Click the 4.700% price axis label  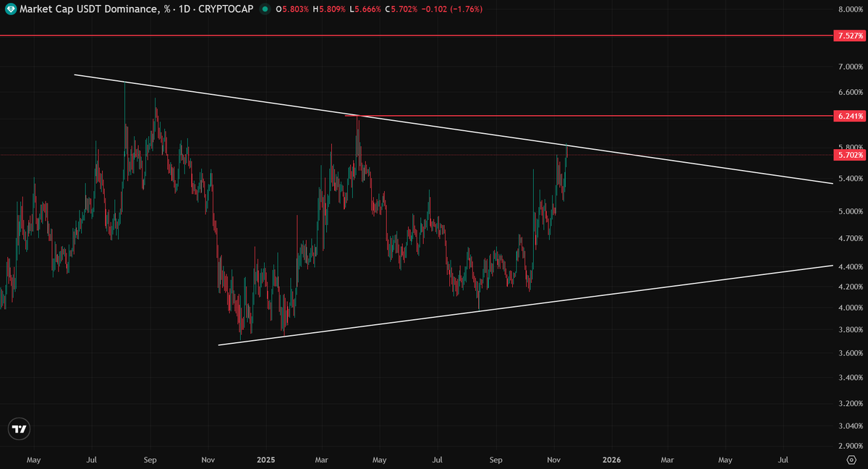[x=850, y=238]
